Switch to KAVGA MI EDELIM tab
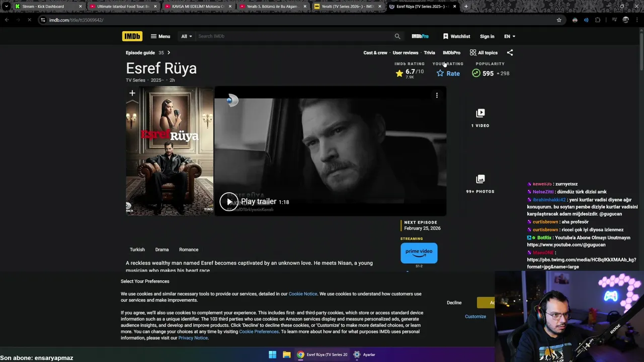The height and width of the screenshot is (362, 644). tap(198, 7)
